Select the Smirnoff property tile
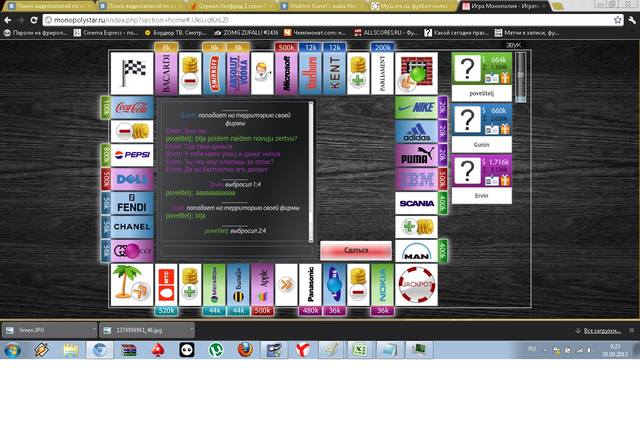This screenshot has height=433, width=640. click(x=214, y=73)
